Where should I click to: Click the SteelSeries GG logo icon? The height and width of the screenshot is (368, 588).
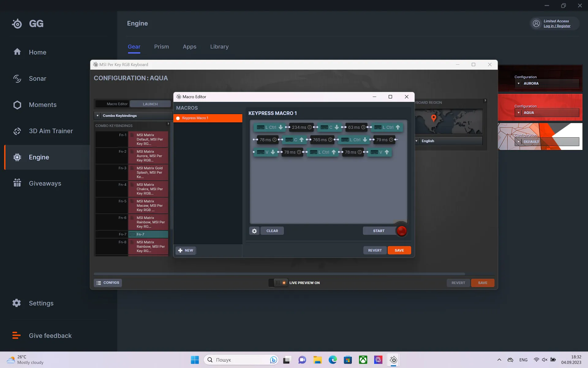click(17, 24)
